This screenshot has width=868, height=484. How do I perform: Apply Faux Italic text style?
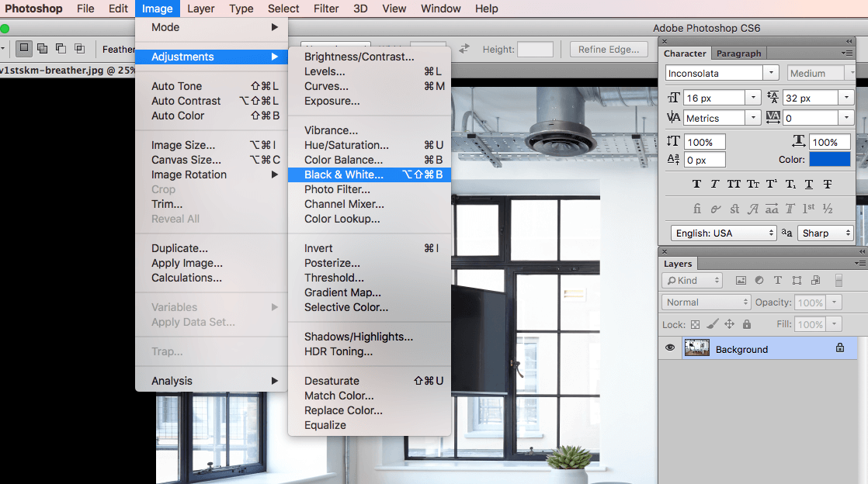(x=714, y=184)
